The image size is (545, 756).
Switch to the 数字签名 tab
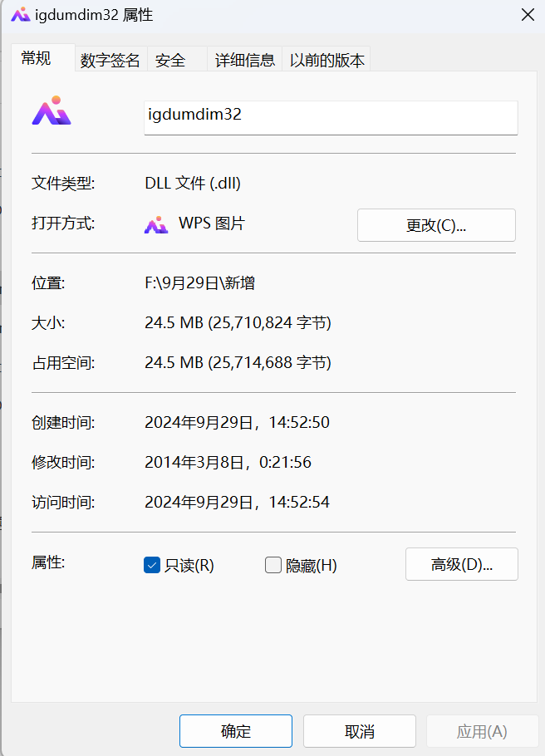click(110, 59)
